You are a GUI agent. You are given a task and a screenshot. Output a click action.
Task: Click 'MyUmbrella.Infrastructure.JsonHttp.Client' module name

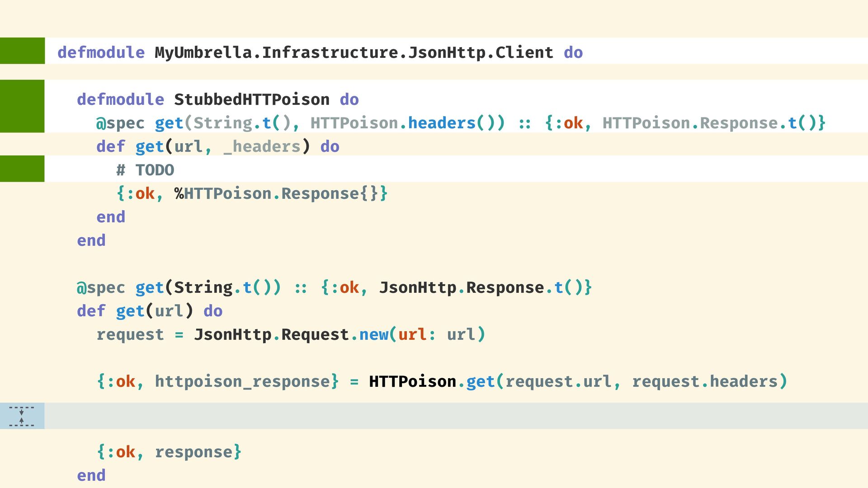coord(354,52)
